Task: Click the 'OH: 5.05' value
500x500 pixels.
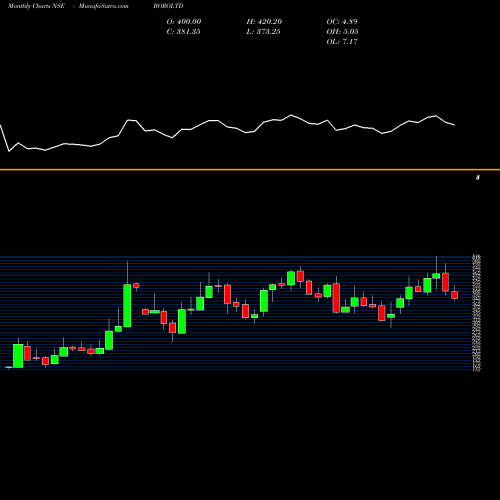Action: [342, 32]
